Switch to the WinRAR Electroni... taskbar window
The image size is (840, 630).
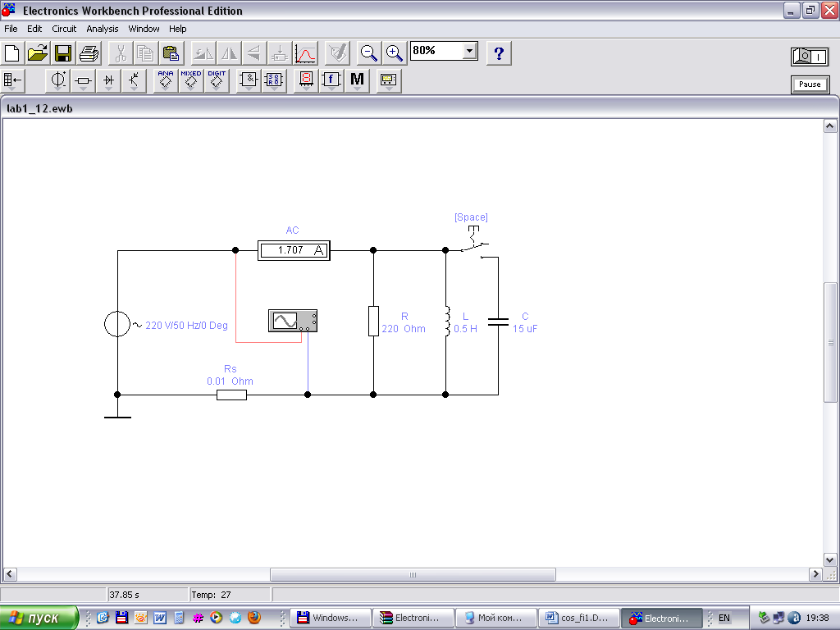tap(413, 618)
